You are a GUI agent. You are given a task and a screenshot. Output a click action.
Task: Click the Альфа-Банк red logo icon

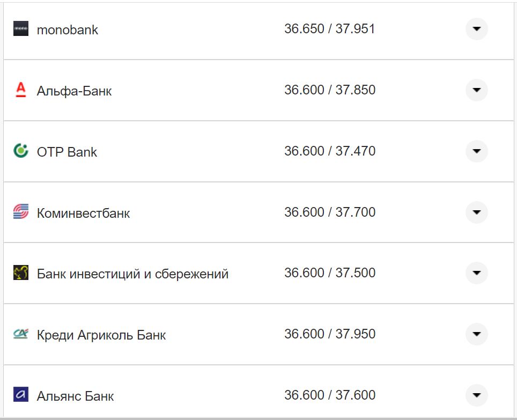click(x=21, y=90)
